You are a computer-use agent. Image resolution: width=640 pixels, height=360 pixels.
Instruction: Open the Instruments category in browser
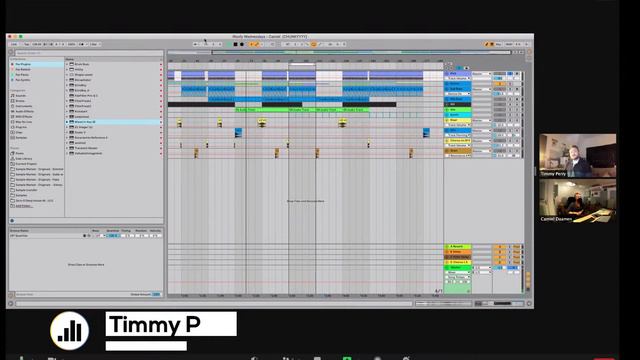[24, 106]
